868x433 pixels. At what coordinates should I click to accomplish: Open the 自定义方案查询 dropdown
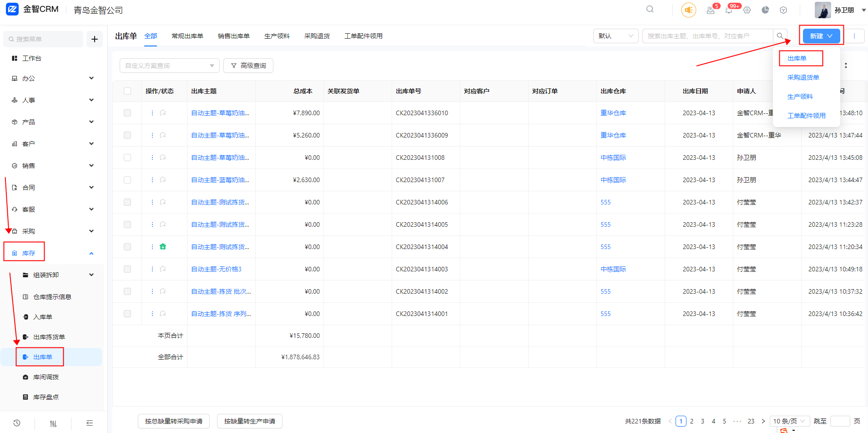(x=170, y=66)
